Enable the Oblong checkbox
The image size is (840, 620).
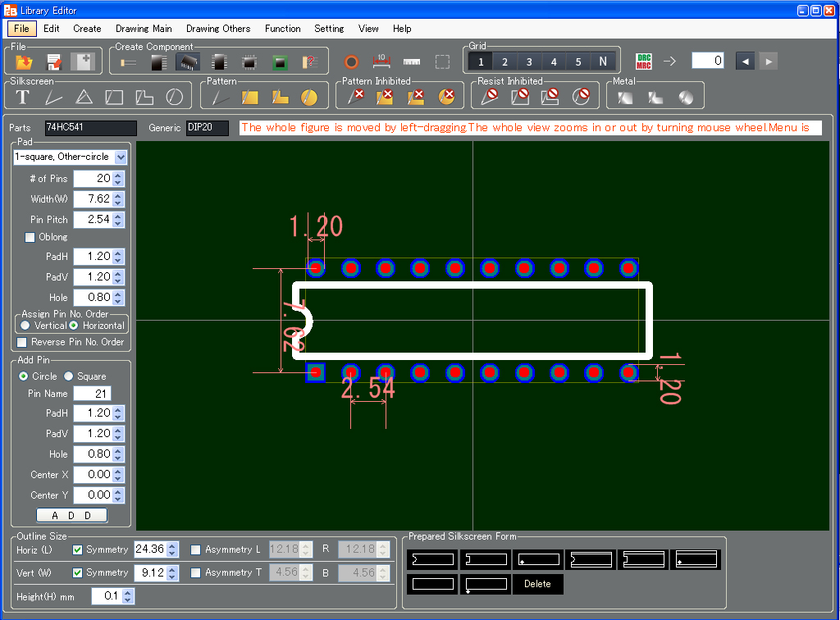[x=31, y=237]
